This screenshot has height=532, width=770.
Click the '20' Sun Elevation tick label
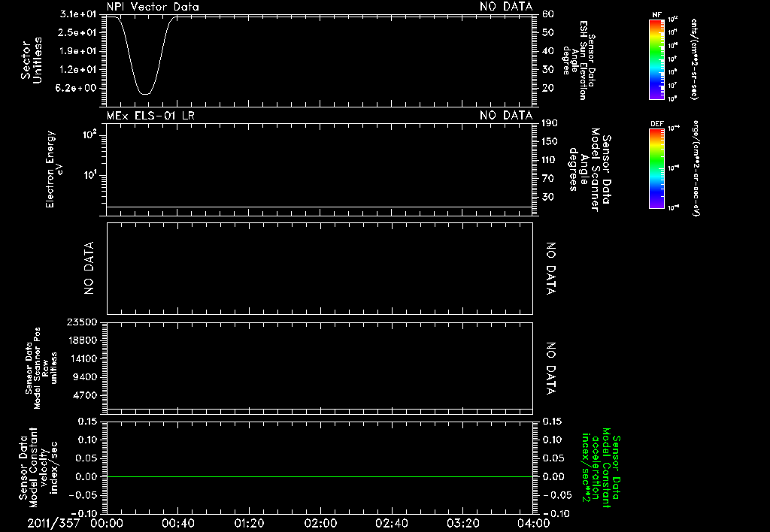click(x=548, y=89)
